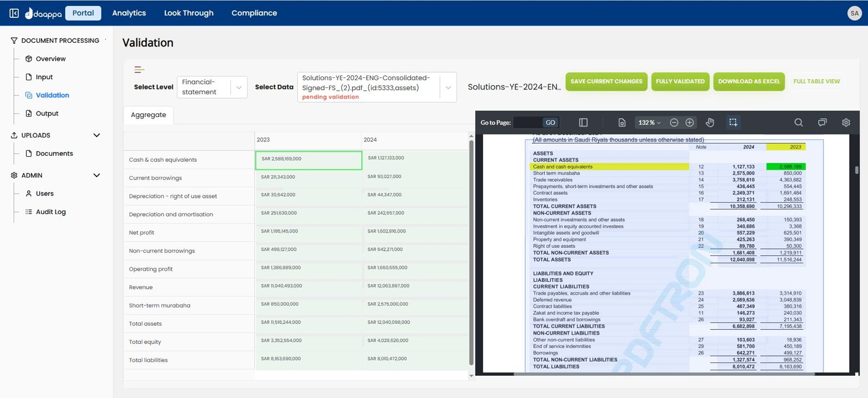Viewport: 868px width, 398px height.
Task: Open PDF viewer settings gear
Action: coord(846,123)
